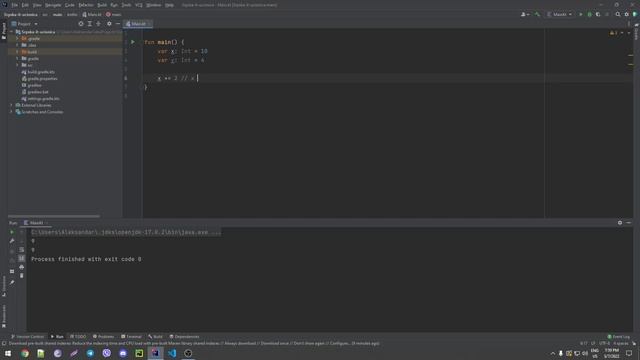Screen dimensions: 640x360
Task: Collapse all in Project panel
Action: tap(98, 24)
